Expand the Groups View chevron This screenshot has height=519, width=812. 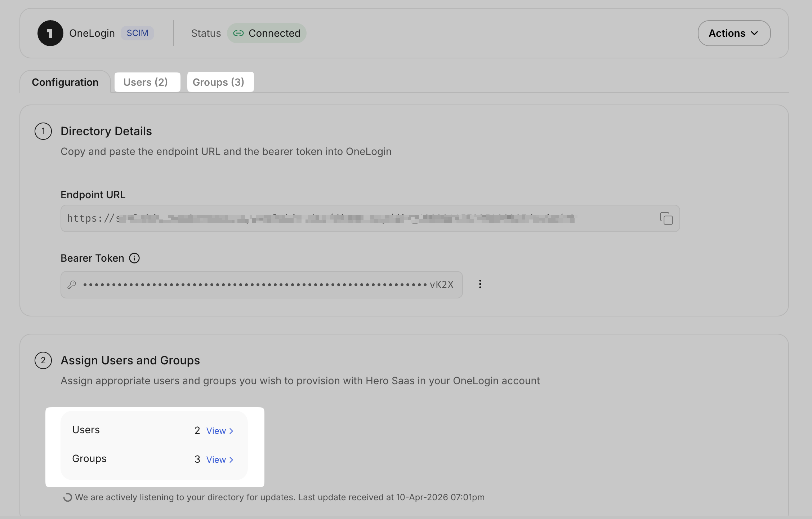(x=231, y=460)
